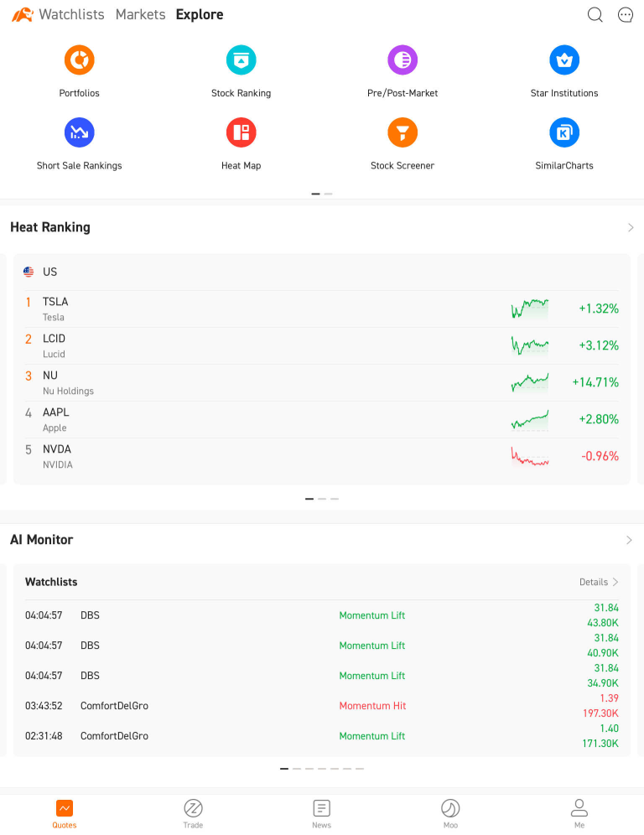Screen dimensions: 644x835
Task: Open the TSLA Tesla row
Action: pos(322,309)
